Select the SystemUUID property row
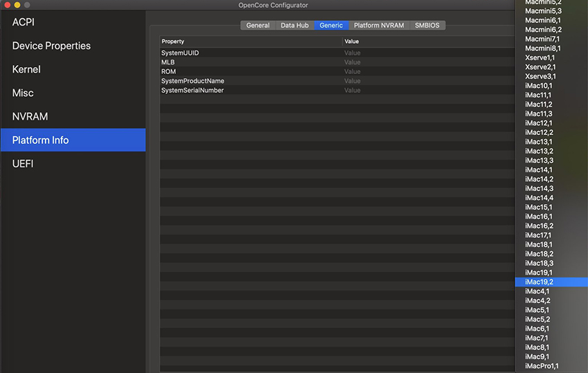 click(x=337, y=53)
